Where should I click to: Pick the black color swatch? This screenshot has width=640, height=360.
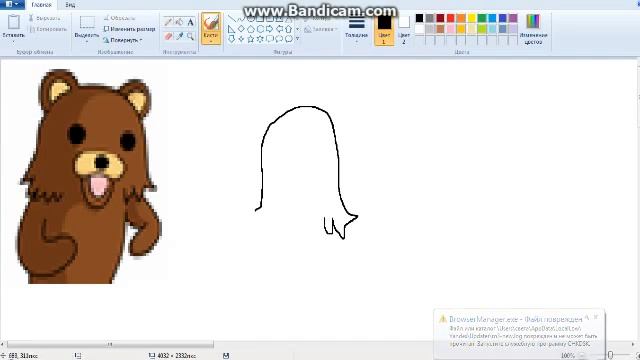click(x=419, y=18)
